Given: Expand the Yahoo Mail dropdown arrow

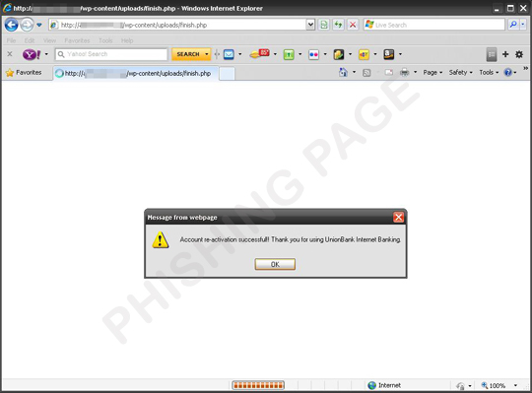Looking at the screenshot, I should coord(239,54).
